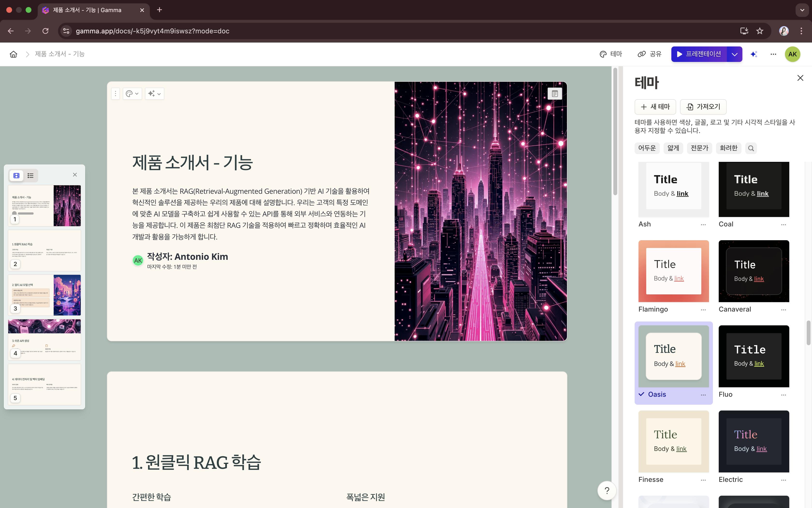Open the three-dot more options menu in header
Screen dimensions: 812x508
(x=773, y=54)
